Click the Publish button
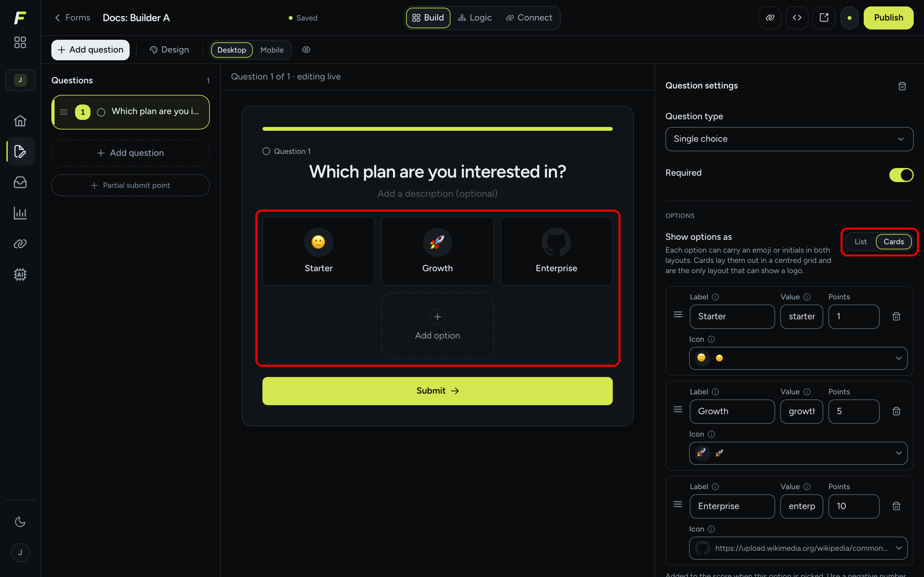 888,18
